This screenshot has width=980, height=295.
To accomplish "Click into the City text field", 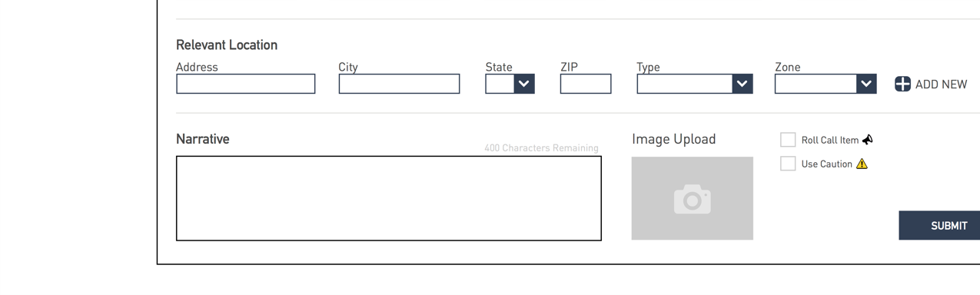I will point(399,84).
